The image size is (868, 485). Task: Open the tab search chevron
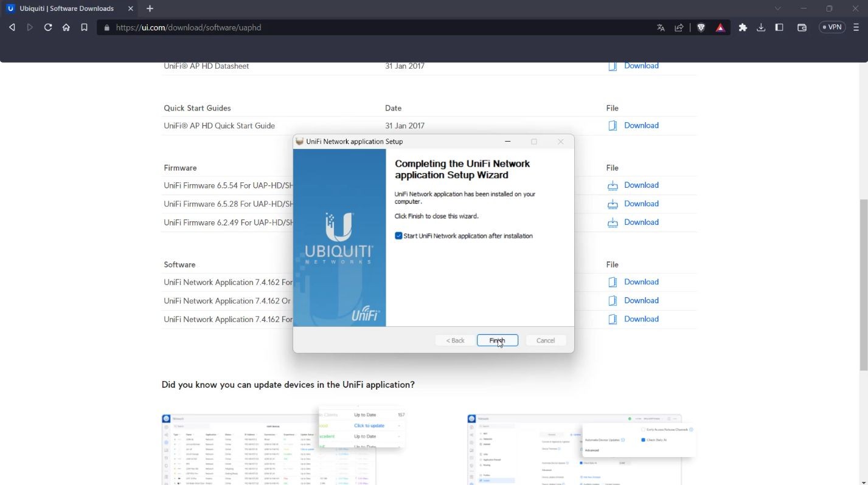[x=778, y=9]
